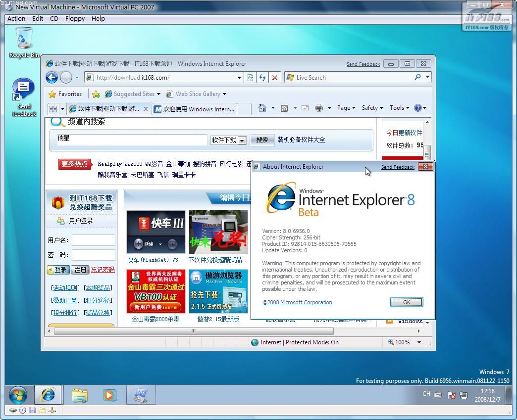Print the page with the printer icon
The image size is (517, 420).
click(318, 108)
